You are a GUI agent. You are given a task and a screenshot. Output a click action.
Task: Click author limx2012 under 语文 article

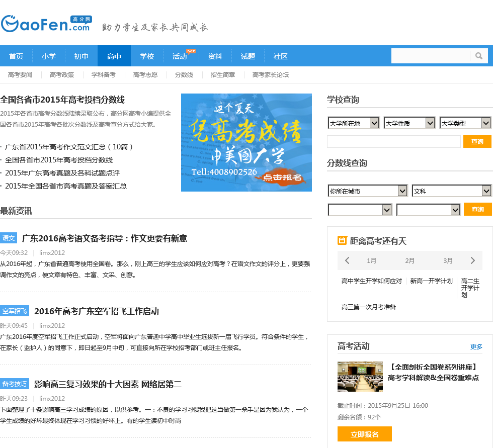(52, 252)
